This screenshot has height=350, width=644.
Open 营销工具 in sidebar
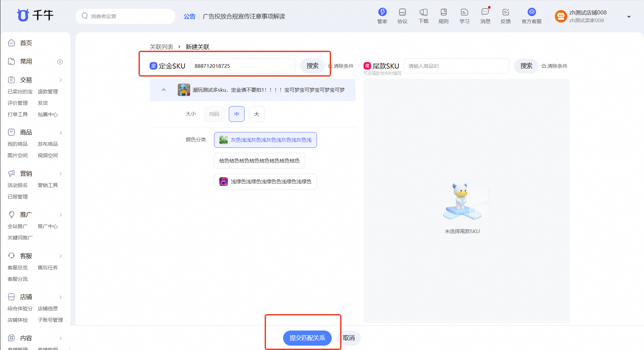pyautogui.click(x=48, y=185)
